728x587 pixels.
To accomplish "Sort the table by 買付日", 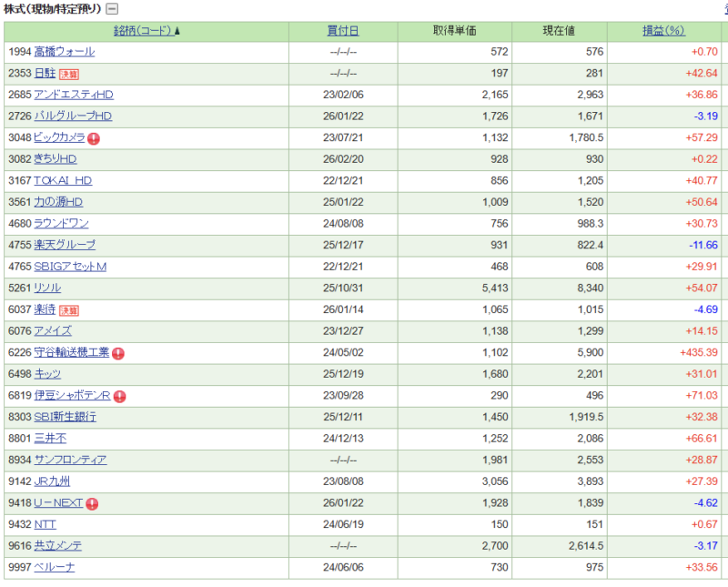I will pos(343,31).
